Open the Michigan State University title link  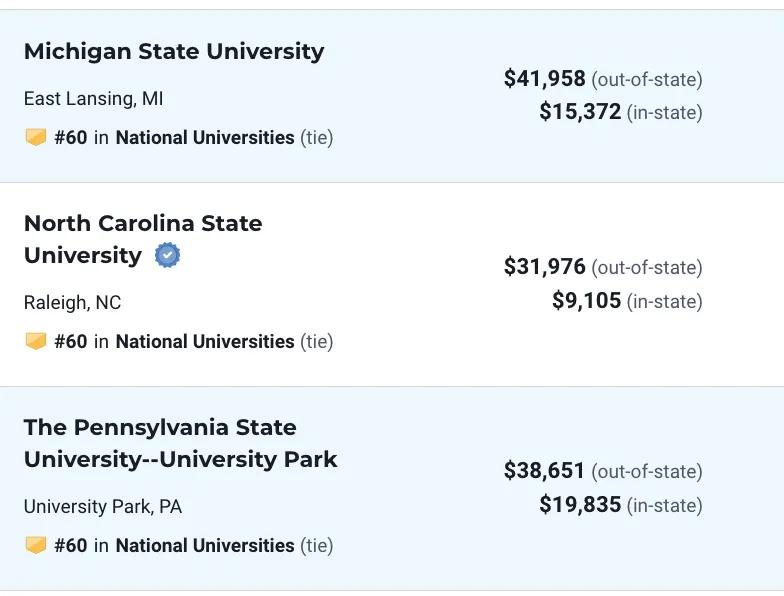click(174, 51)
